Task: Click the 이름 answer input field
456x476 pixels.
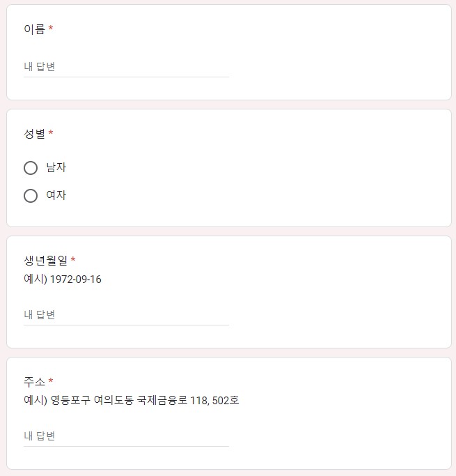Action: pos(125,67)
